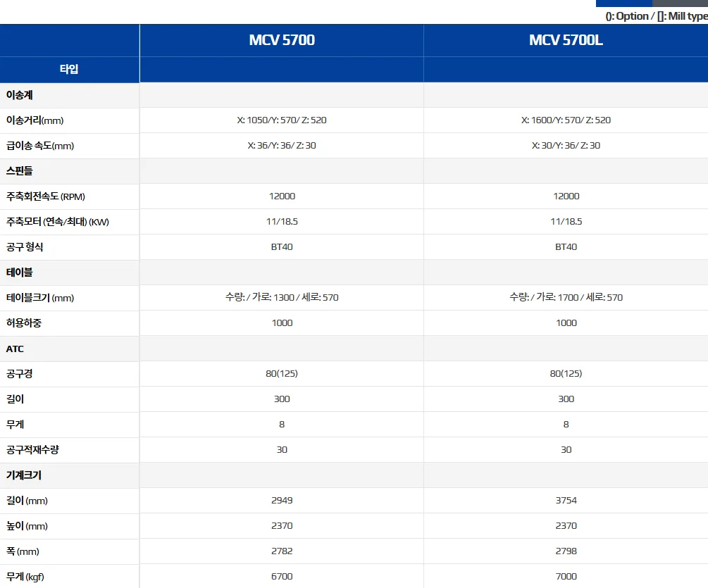This screenshot has width=708, height=588.
Task: Select table size 가로: 1700 / 세로: 570
Action: tap(566, 297)
